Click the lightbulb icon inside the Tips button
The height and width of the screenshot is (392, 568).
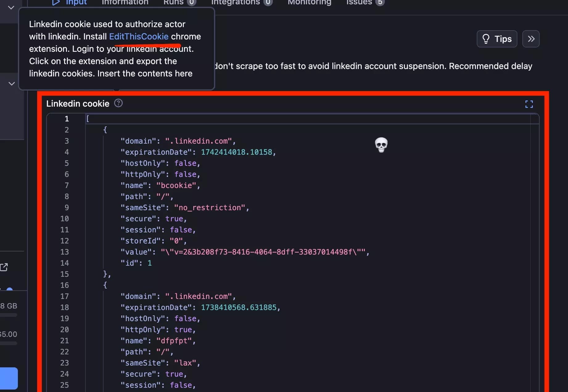[486, 39]
